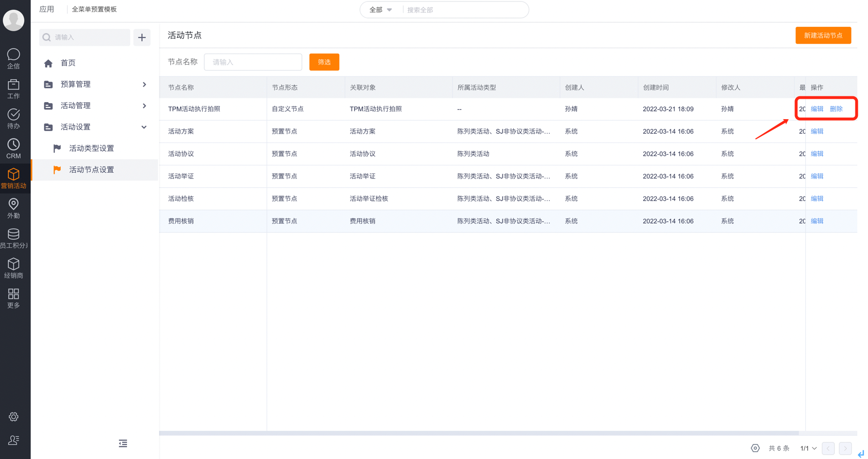Edit the 费用核销 row
The height and width of the screenshot is (459, 868).
pyautogui.click(x=817, y=221)
